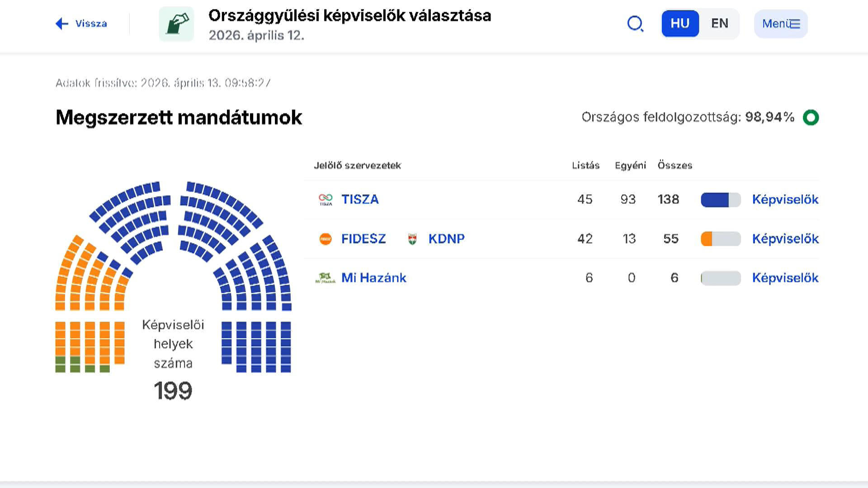Click the back arrow icon
This screenshot has width=868, height=488.
[62, 23]
